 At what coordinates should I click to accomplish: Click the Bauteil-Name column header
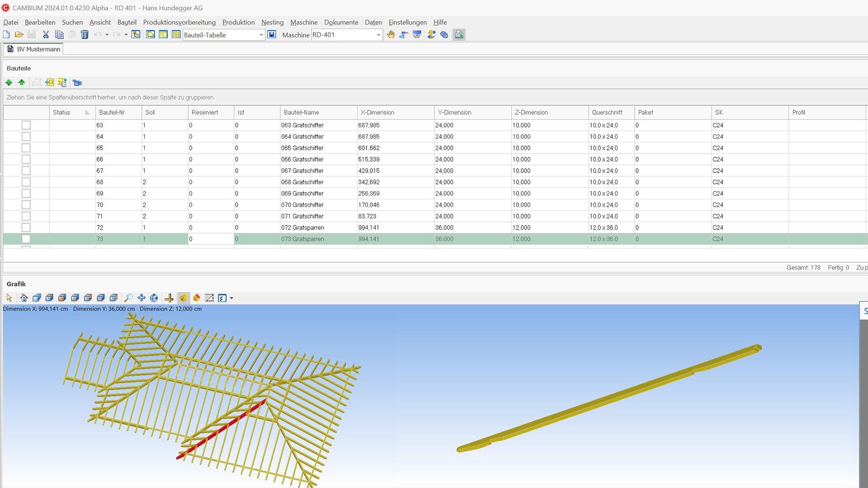[x=301, y=113]
